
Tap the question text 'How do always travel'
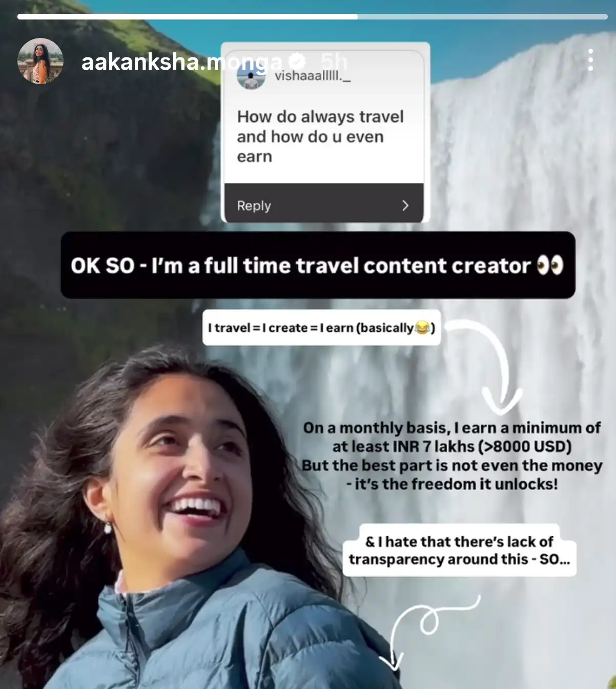pos(320,116)
